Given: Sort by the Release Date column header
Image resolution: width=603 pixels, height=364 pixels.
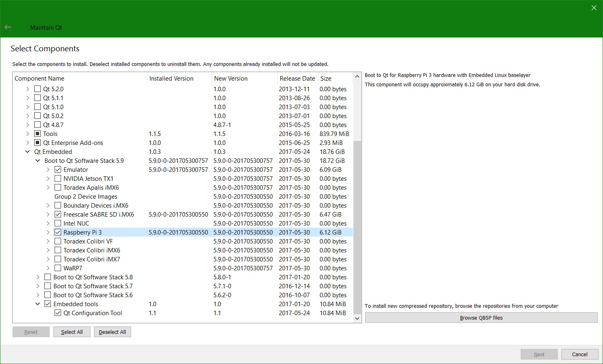Looking at the screenshot, I should click(x=298, y=78).
